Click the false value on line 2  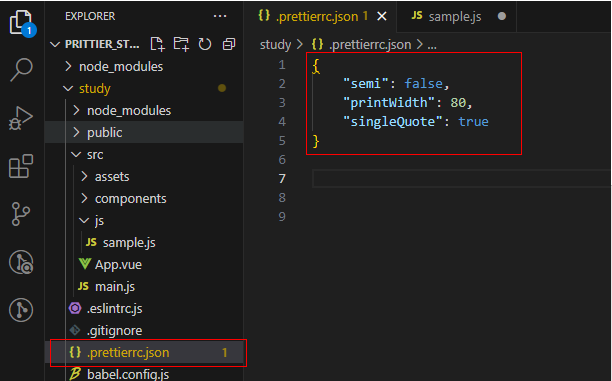coord(423,84)
